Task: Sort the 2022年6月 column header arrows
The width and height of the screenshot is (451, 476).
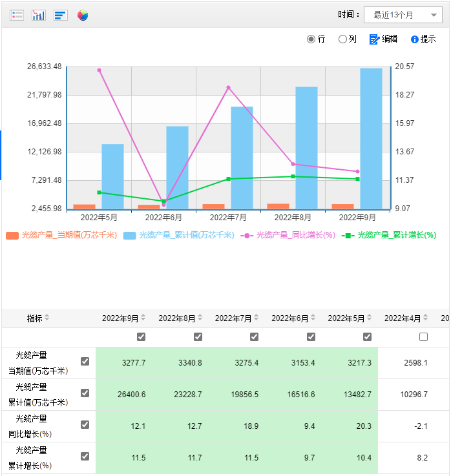Action: tap(313, 318)
